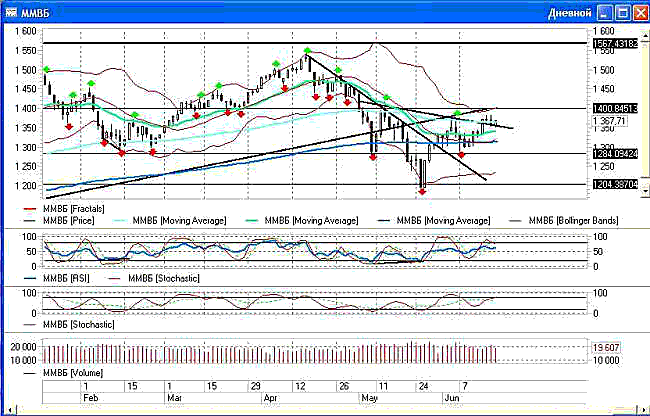Click the vertical scrollbar down arrow

coord(645,191)
